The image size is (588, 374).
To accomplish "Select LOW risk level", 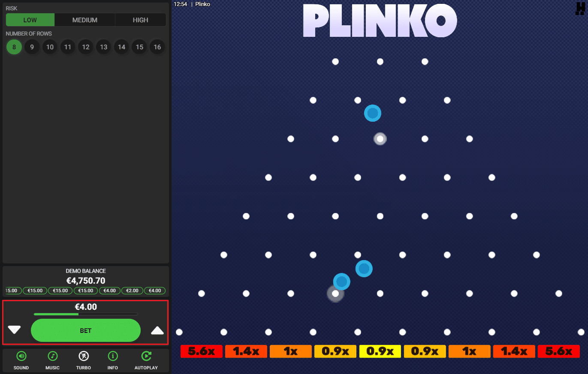I will 30,20.
